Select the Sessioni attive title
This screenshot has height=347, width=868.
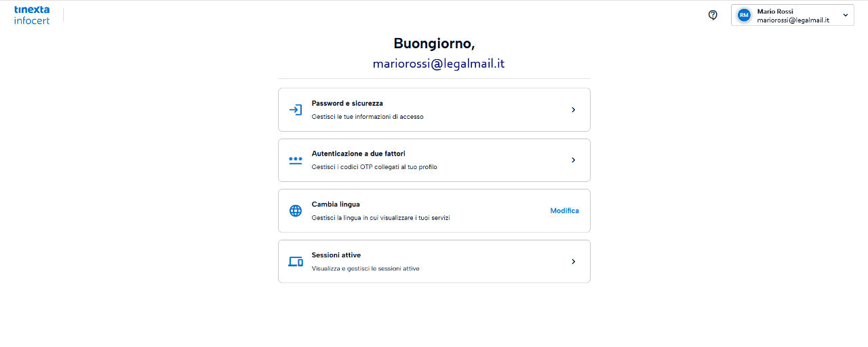[x=336, y=255]
